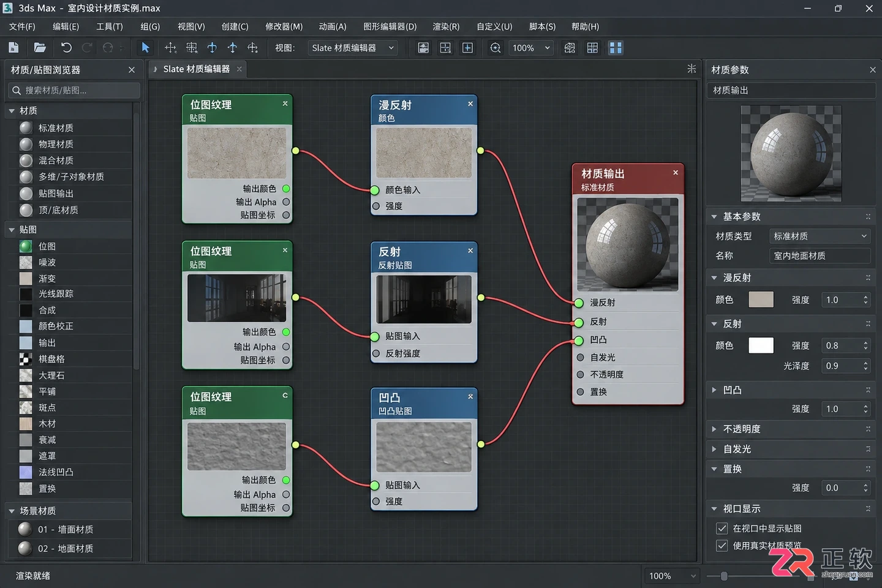Click the 强度 socket on 漫反射 node
The width and height of the screenshot is (882, 588).
(x=376, y=206)
